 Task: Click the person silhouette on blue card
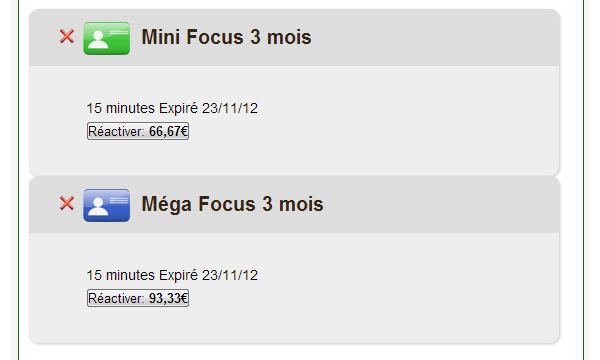point(98,207)
